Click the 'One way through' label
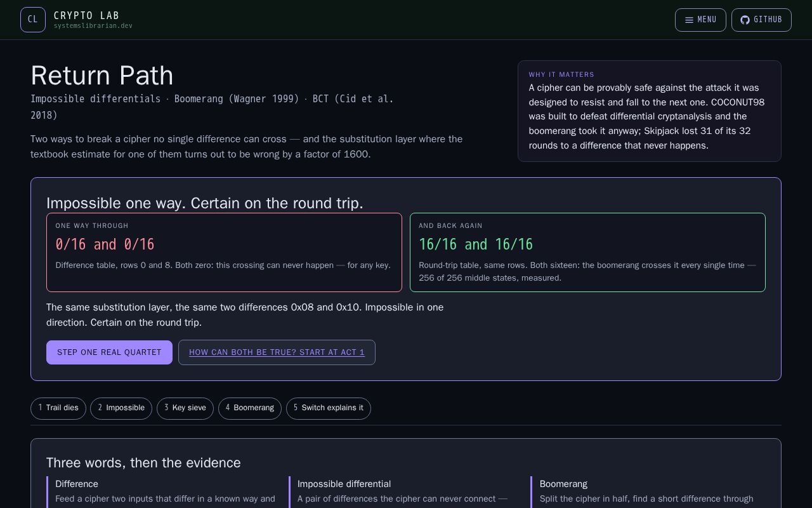This screenshot has width=812, height=508. [92, 225]
